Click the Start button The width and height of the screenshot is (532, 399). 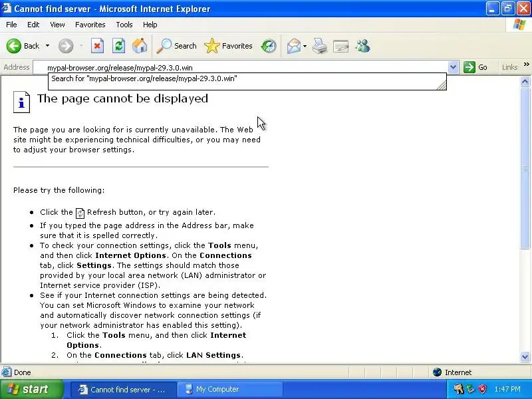pyautogui.click(x=32, y=389)
